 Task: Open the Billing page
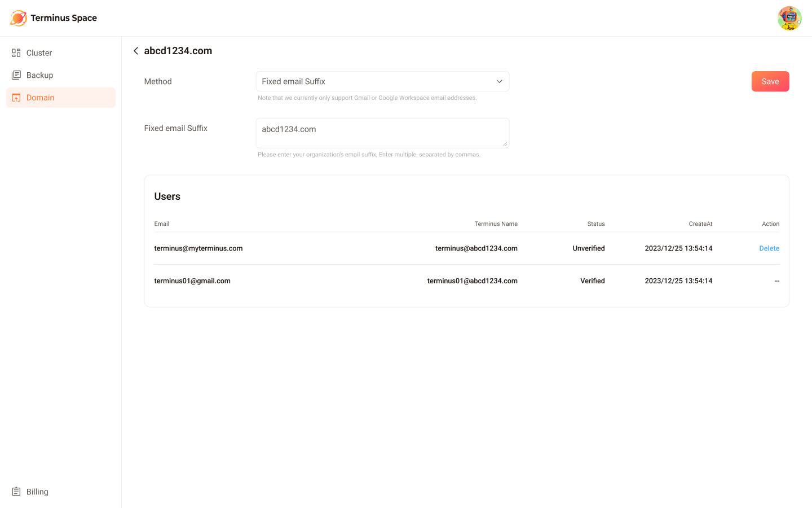pos(61,492)
